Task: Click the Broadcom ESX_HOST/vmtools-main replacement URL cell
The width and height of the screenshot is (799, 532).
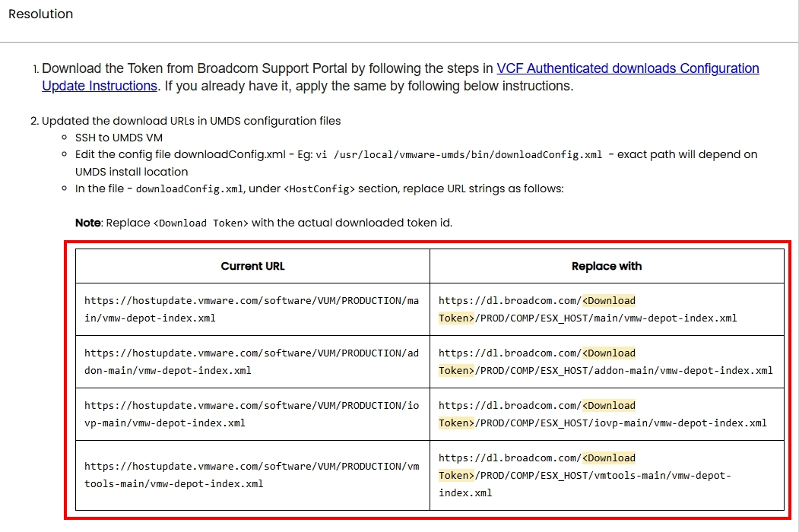Action: (x=607, y=475)
